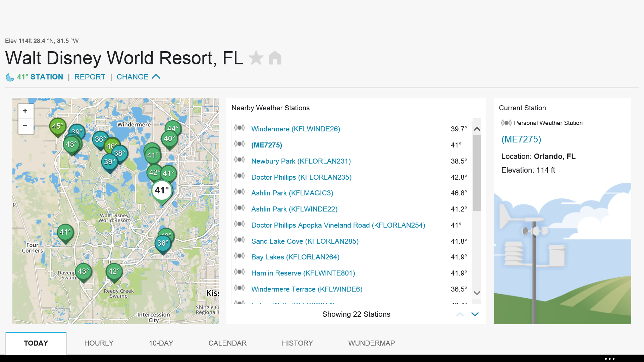
Task: Click the three-dot overflow icon
Action: (609, 359)
